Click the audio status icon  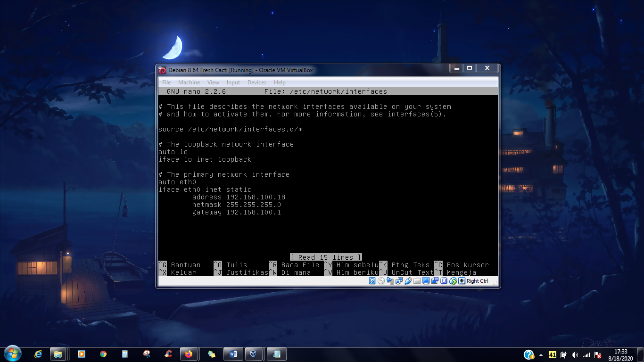tap(390, 281)
